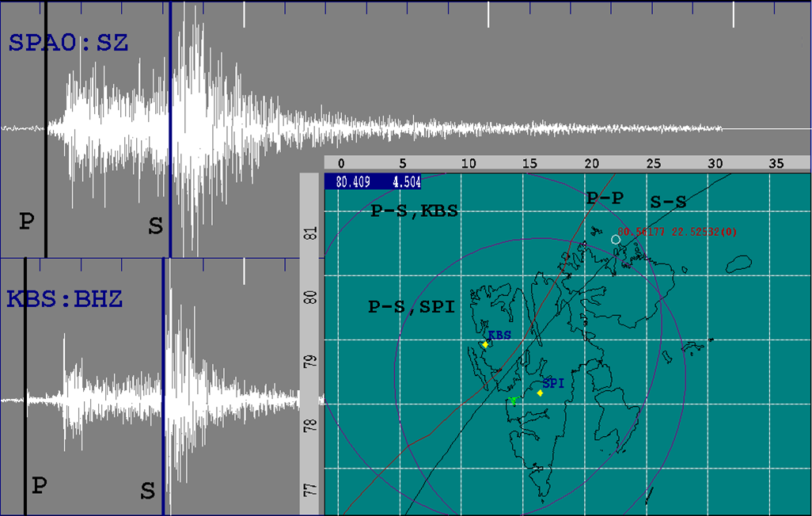Click longitude axis label 25
Image resolution: width=812 pixels, height=516 pixels.
[653, 163]
